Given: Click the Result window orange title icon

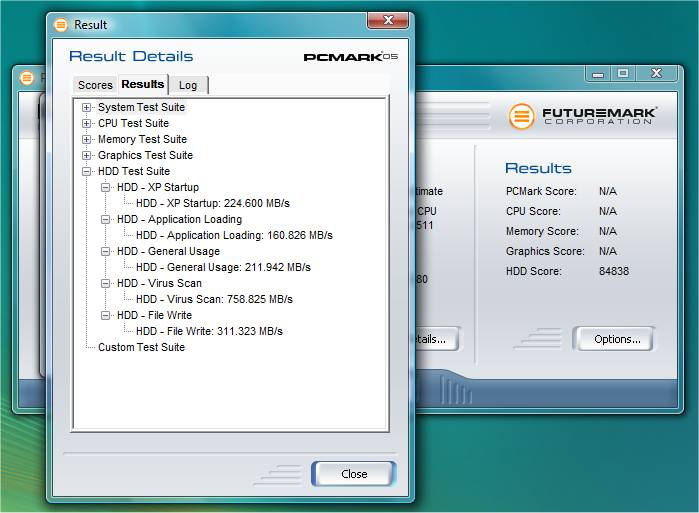Looking at the screenshot, I should coord(61,25).
